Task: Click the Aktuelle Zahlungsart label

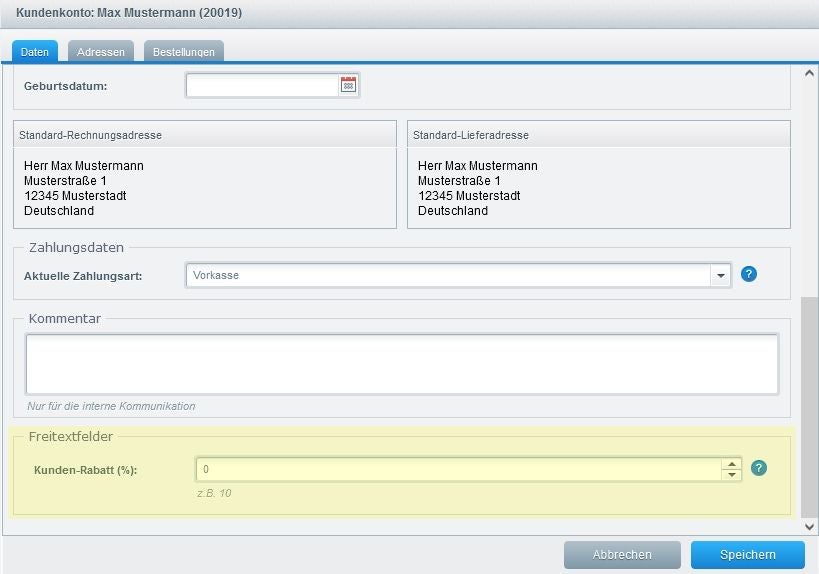Action: pos(83,276)
